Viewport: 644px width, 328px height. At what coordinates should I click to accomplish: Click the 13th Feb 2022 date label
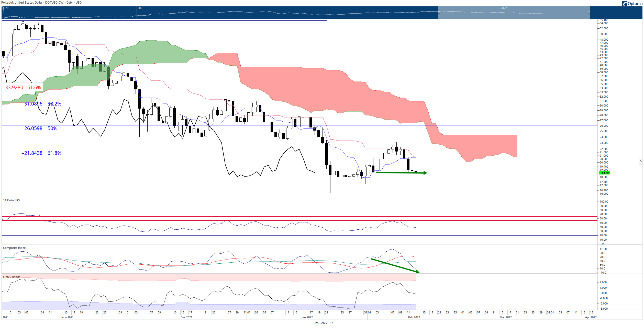click(322, 323)
